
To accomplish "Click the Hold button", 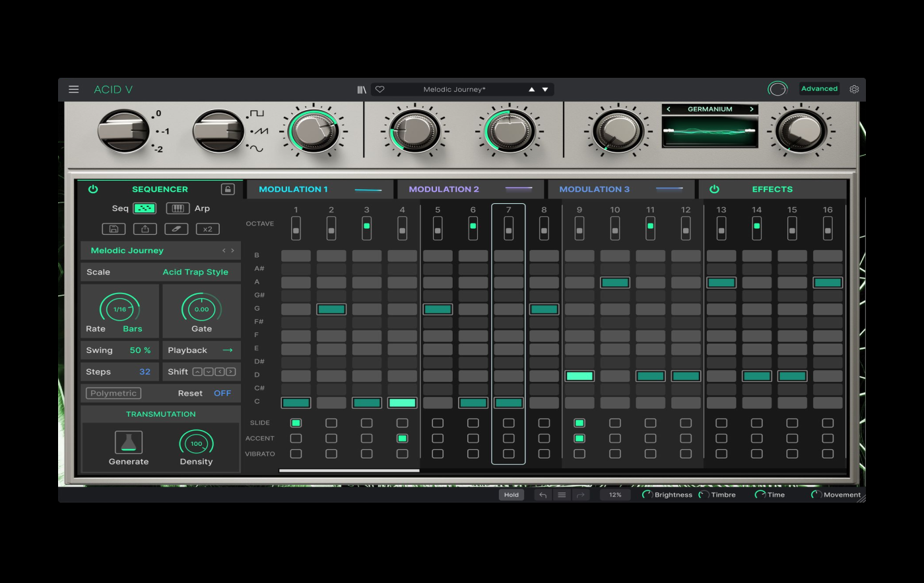I will pyautogui.click(x=511, y=495).
